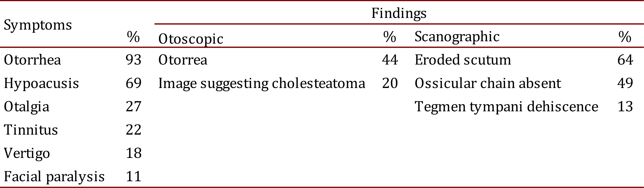Select the Ossicular chain absent cell

pyautogui.click(x=488, y=83)
